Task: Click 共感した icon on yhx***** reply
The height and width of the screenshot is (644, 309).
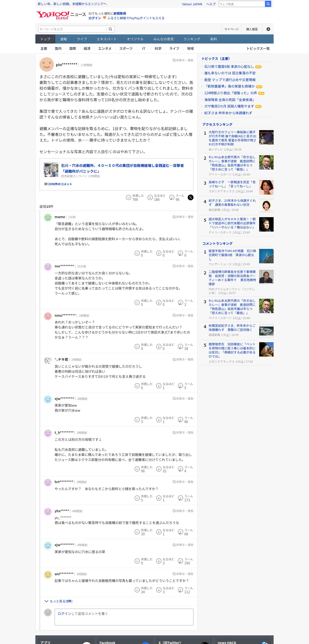Action: (x=137, y=532)
